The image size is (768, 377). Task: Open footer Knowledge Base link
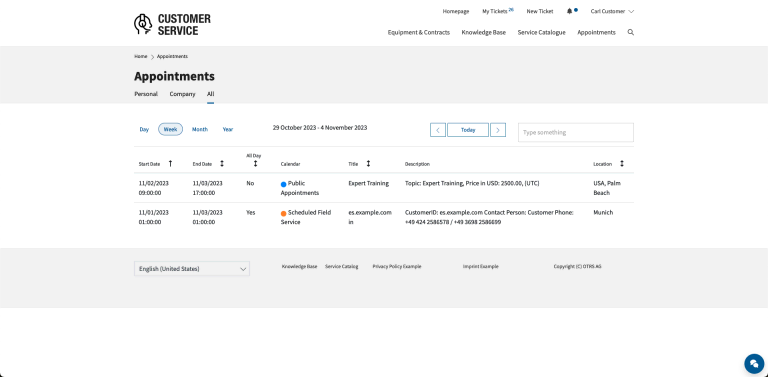click(x=299, y=266)
